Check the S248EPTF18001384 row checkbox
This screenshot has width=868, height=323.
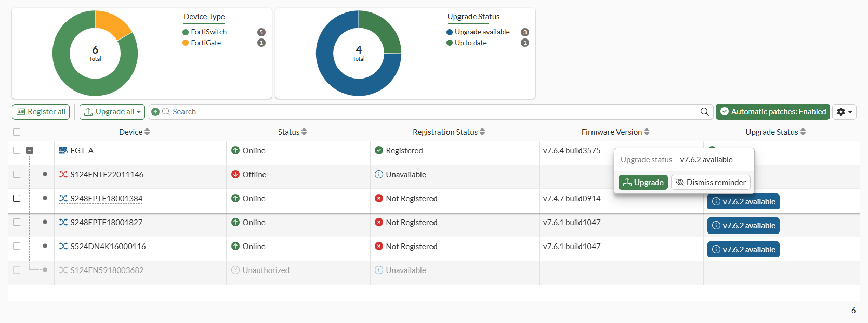click(x=17, y=198)
